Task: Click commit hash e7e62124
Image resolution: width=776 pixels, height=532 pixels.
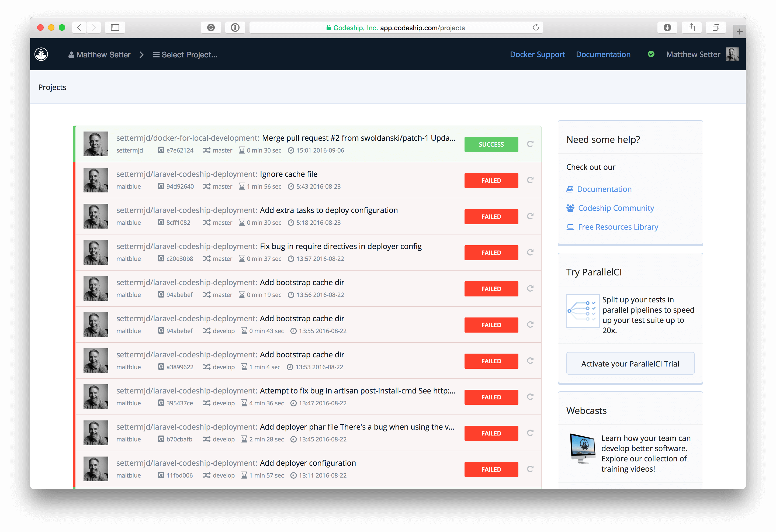Action: [180, 150]
